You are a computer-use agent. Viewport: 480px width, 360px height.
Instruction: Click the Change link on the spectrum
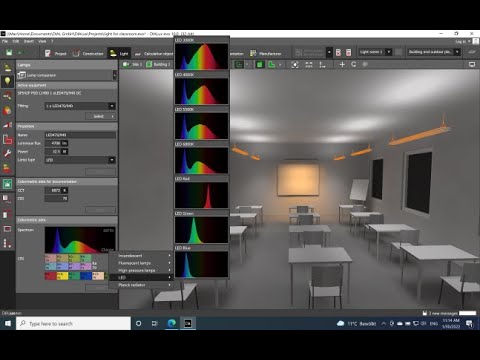107,250
